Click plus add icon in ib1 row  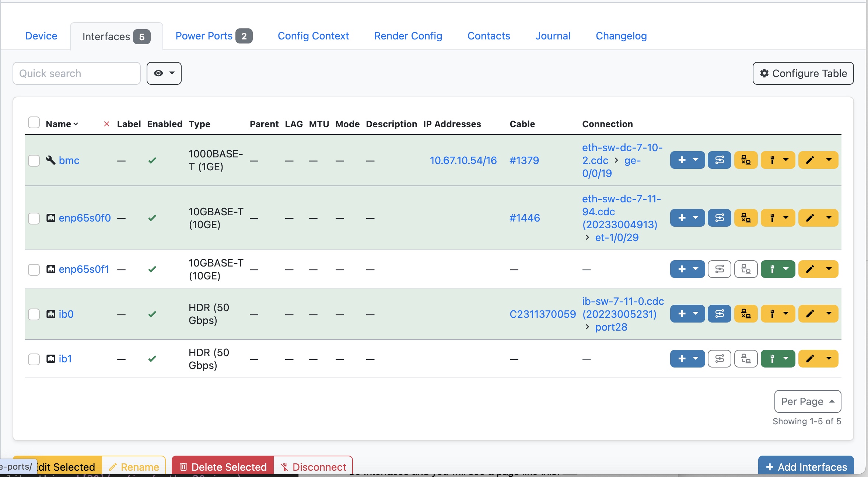click(682, 359)
